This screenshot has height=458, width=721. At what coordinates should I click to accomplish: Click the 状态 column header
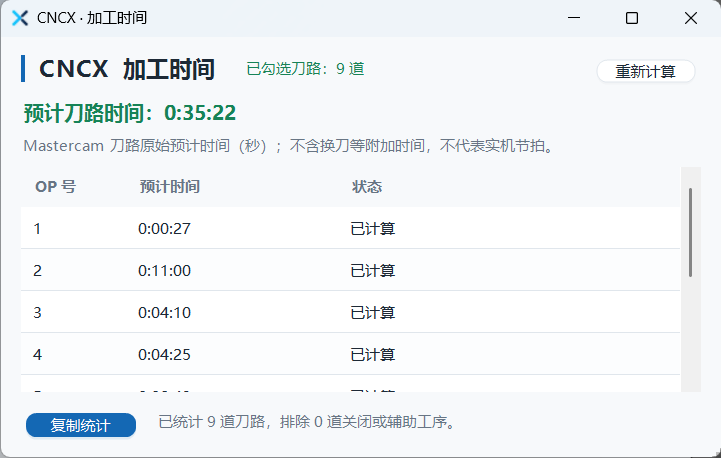pos(367,187)
